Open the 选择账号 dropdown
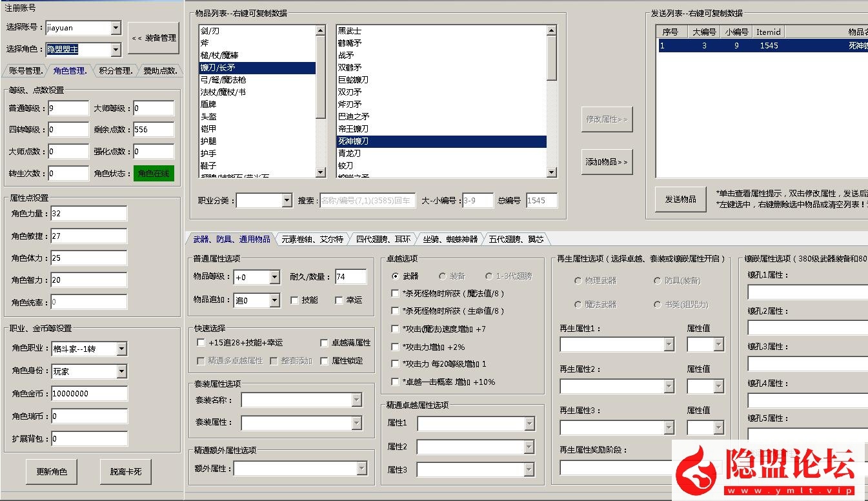Image resolution: width=868 pixels, height=501 pixels. click(116, 28)
